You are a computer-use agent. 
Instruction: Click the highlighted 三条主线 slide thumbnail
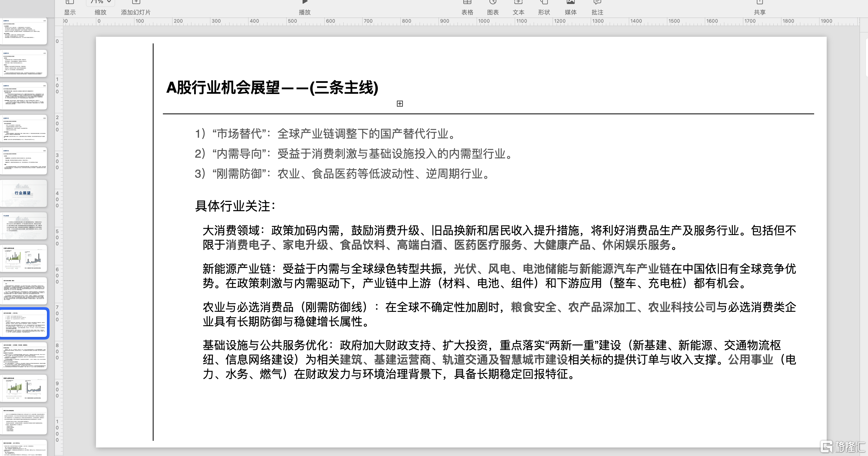coord(23,323)
